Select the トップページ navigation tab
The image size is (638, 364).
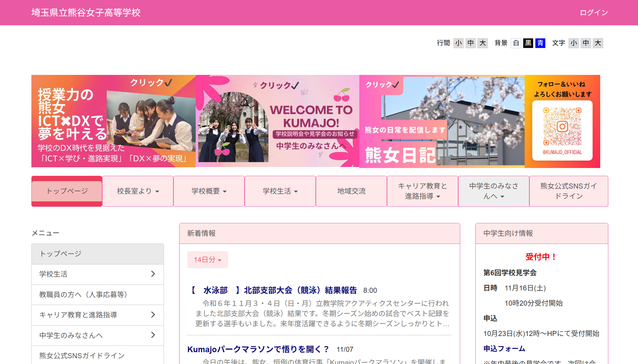pos(67,191)
